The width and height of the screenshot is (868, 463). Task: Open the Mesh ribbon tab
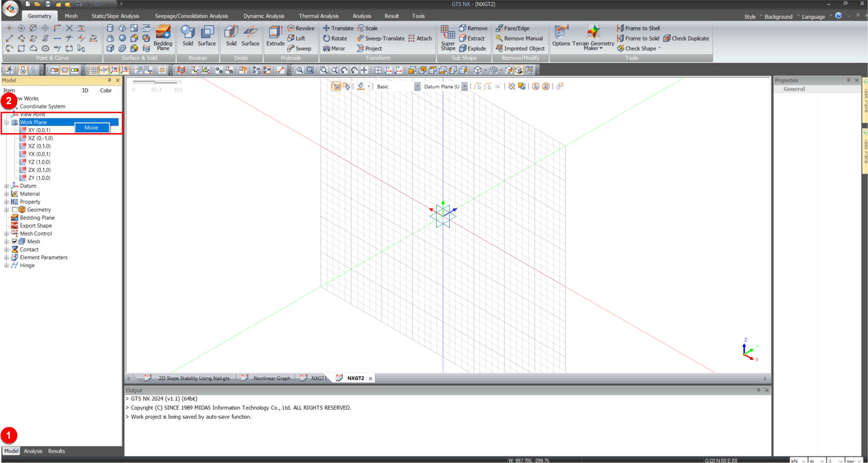(71, 16)
